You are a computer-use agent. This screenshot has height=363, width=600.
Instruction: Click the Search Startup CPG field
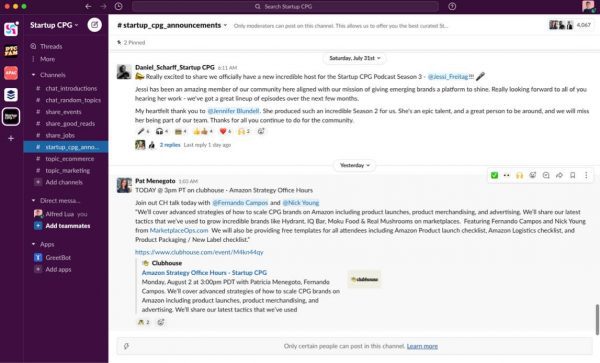[285, 7]
